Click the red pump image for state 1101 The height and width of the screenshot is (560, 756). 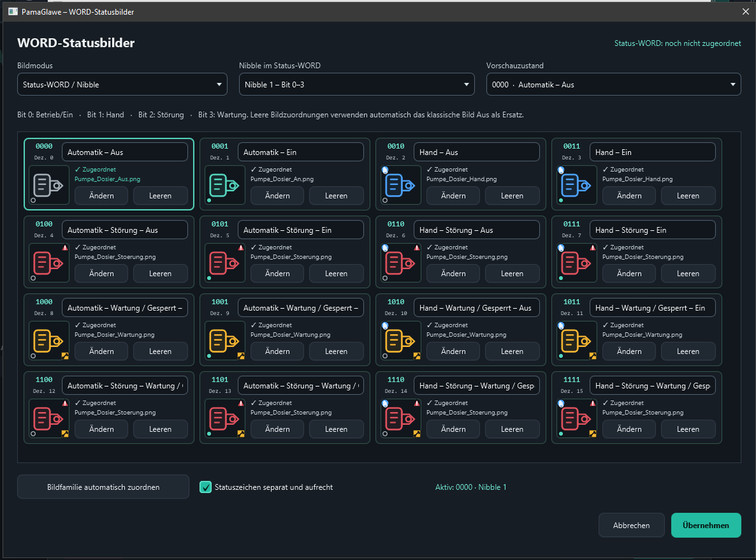coord(224,418)
